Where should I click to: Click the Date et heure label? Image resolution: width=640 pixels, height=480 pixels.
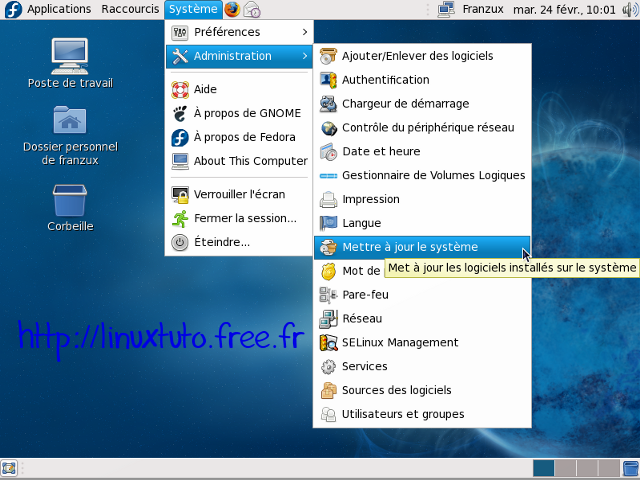pos(381,151)
